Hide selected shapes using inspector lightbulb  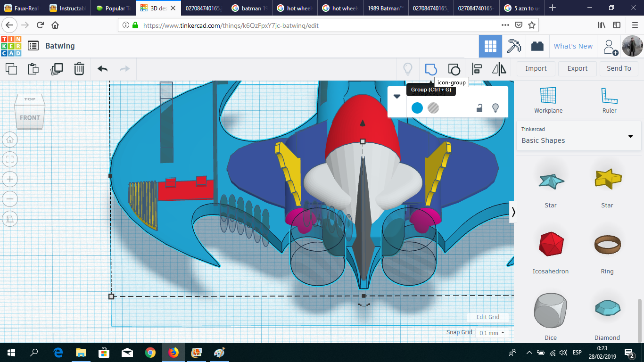click(495, 108)
